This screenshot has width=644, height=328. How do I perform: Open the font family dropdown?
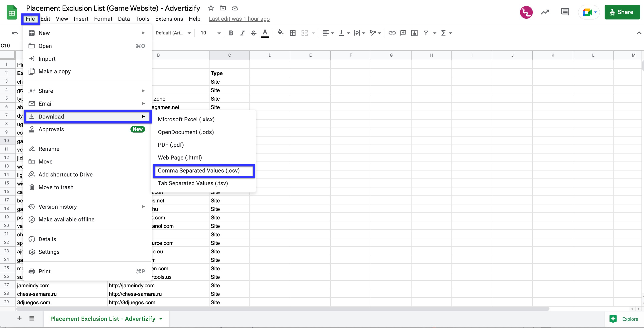pos(173,33)
